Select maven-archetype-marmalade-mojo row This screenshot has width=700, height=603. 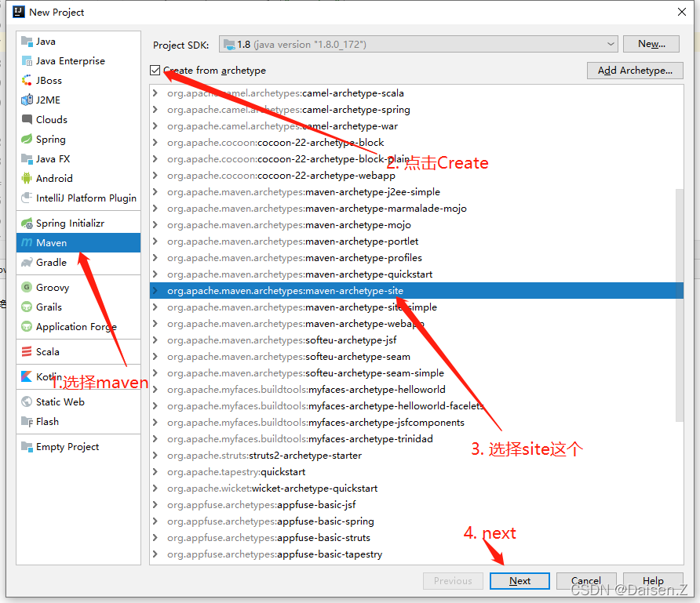[x=416, y=209]
